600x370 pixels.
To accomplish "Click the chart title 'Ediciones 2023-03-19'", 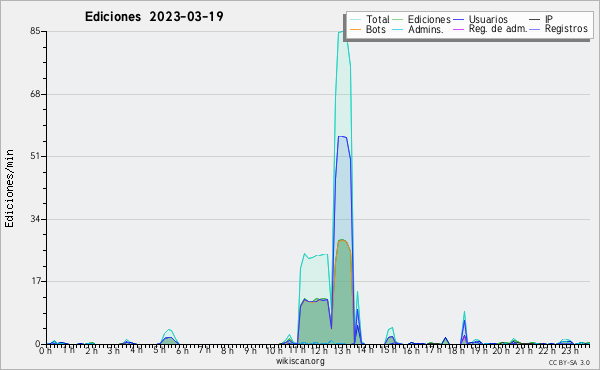I will 154,17.
